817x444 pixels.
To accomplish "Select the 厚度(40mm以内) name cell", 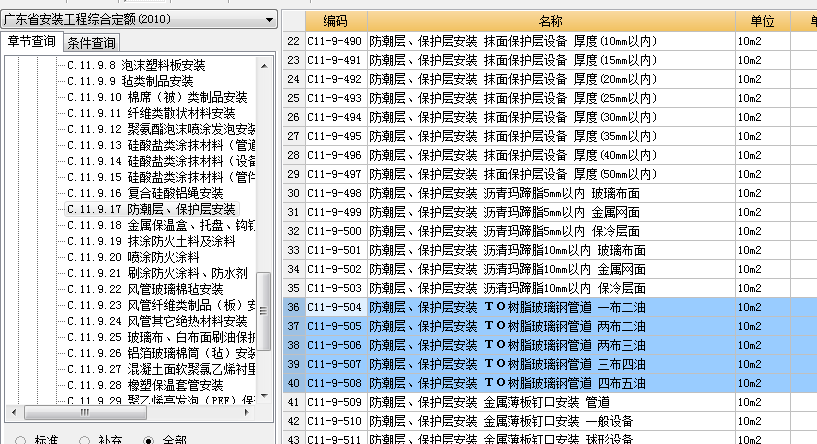I will coord(551,155).
